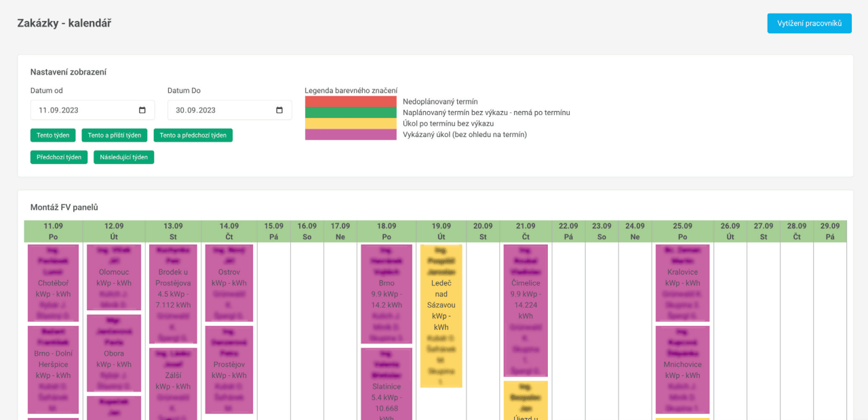The image size is (868, 420).
Task: Click the Vytížení pracovníků button
Action: point(809,24)
